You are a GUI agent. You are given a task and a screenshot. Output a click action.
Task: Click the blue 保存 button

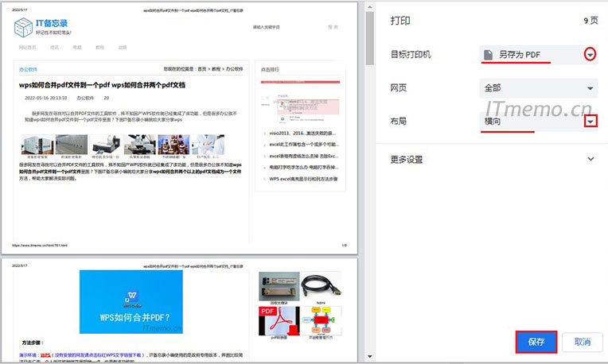tap(536, 342)
